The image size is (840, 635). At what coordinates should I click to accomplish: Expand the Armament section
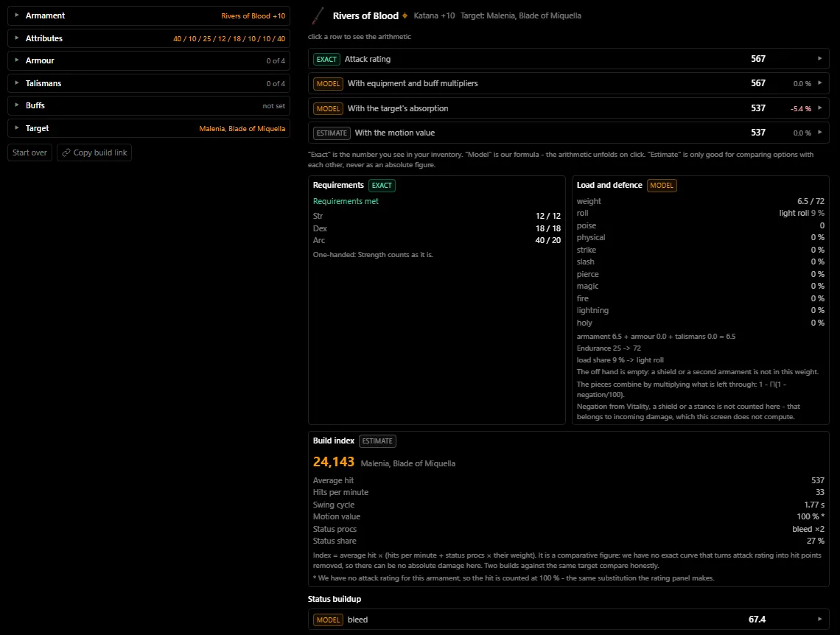pyautogui.click(x=149, y=16)
